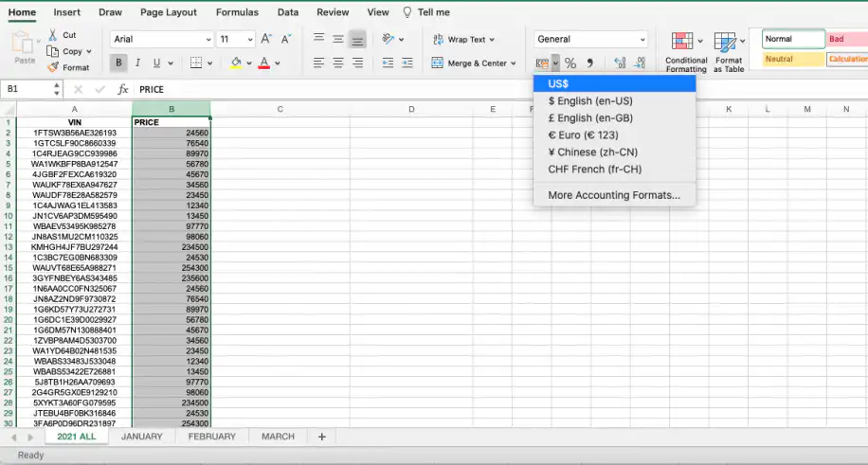Image resolution: width=868 pixels, height=465 pixels.
Task: Open More Accounting Formats
Action: (614, 195)
